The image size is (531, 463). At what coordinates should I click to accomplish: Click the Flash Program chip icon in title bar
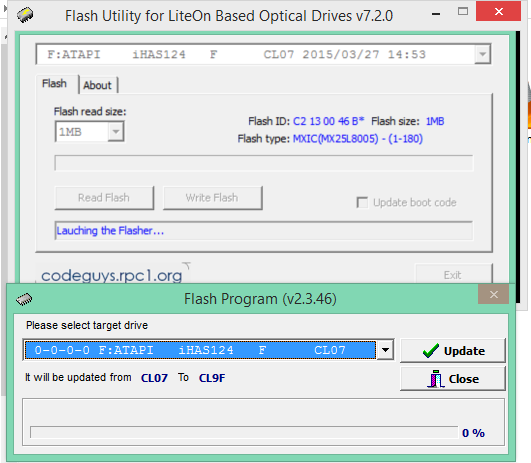pos(24,299)
